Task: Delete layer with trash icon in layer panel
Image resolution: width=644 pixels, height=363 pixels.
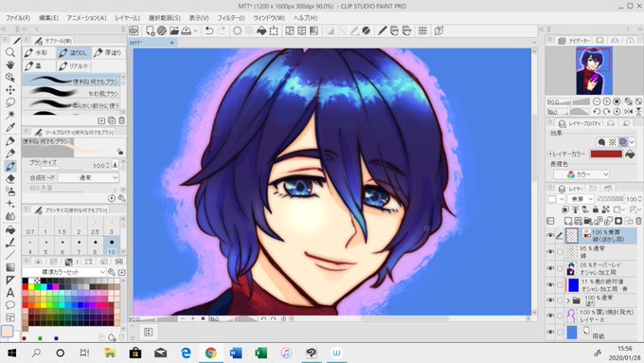Action: click(638, 221)
